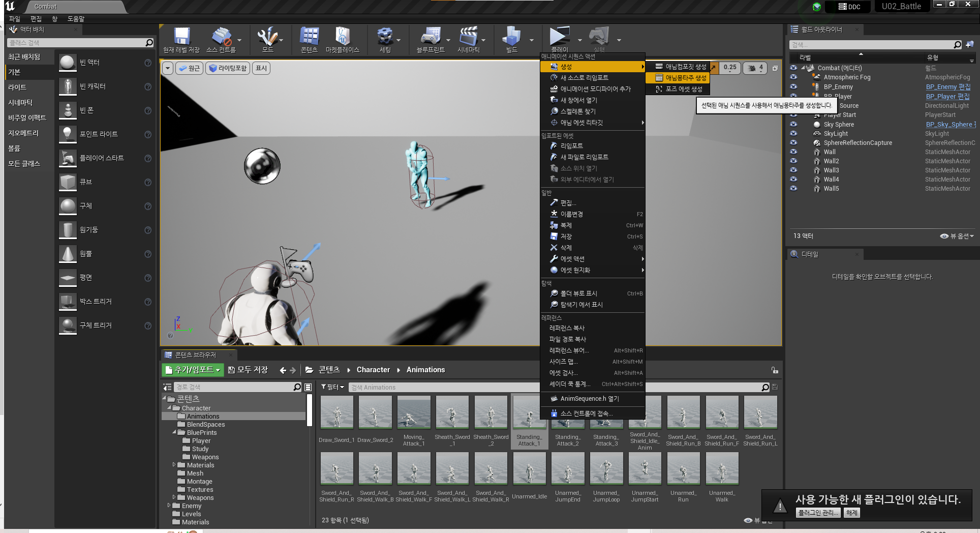Click the World Outliner search magnifier icon
The width and height of the screenshot is (980, 533).
point(958,45)
